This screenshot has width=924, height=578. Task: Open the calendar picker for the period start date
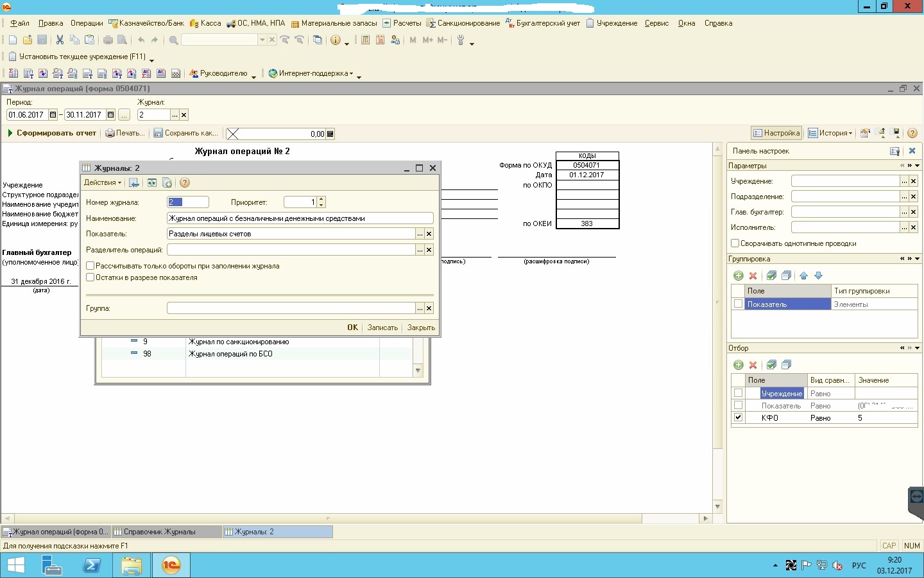pos(53,115)
